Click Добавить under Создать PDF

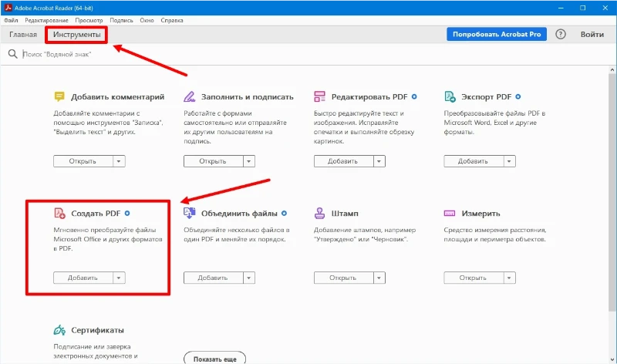pyautogui.click(x=83, y=278)
